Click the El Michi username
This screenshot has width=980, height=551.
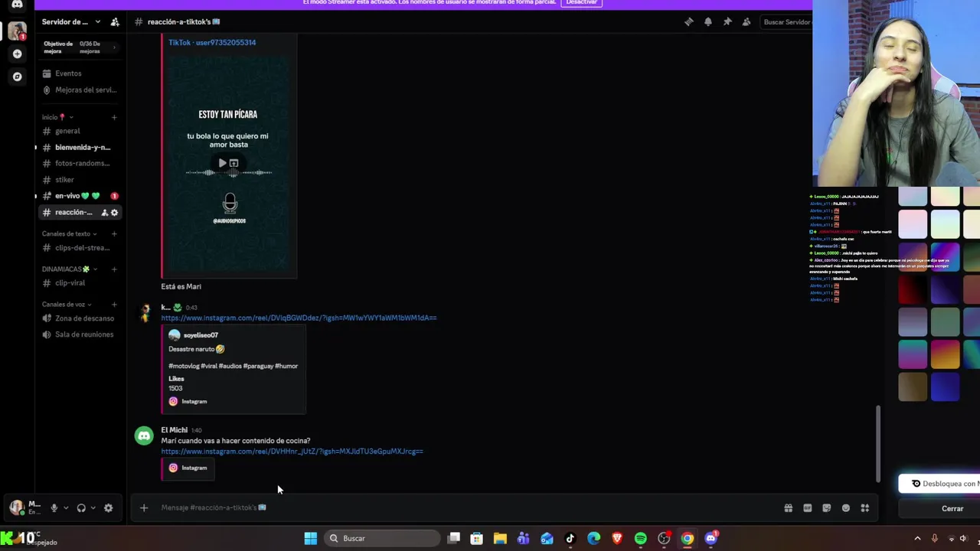pyautogui.click(x=174, y=430)
